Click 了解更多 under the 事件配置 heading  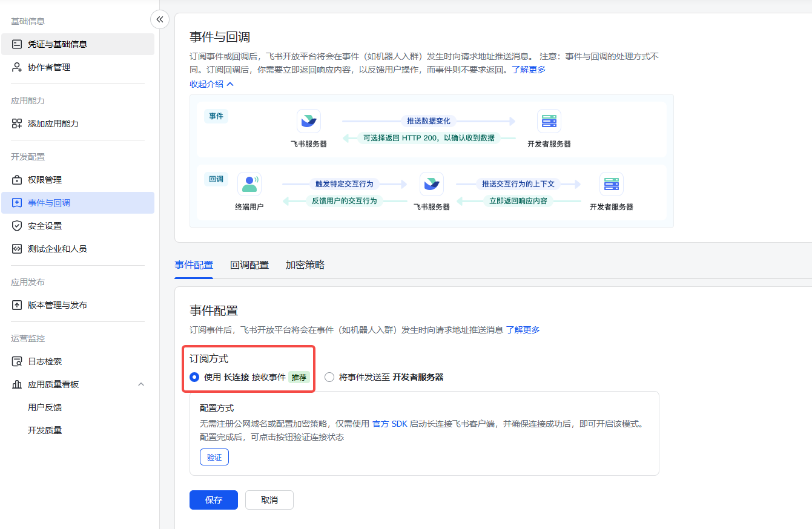(523, 330)
